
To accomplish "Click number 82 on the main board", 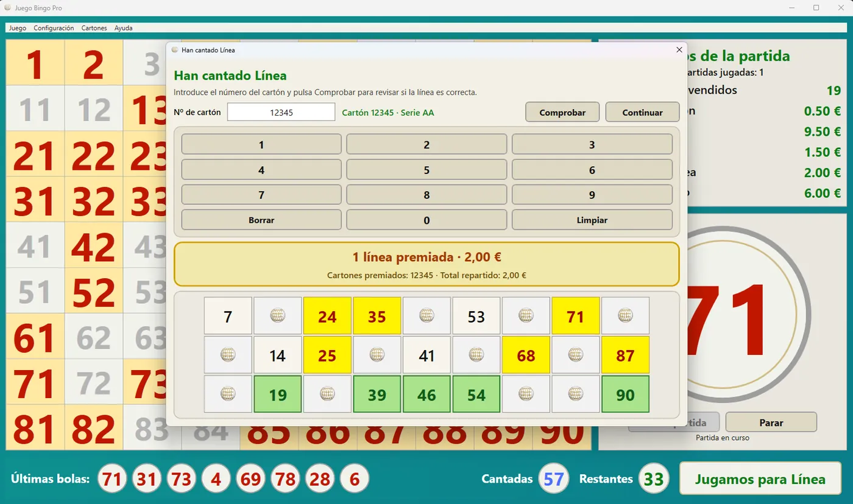I will pos(93,429).
